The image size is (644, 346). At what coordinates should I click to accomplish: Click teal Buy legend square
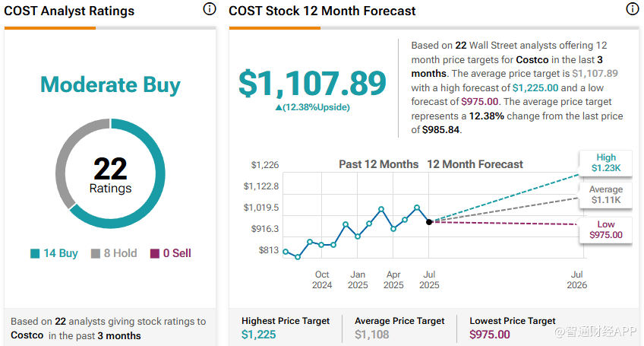[x=36, y=253]
